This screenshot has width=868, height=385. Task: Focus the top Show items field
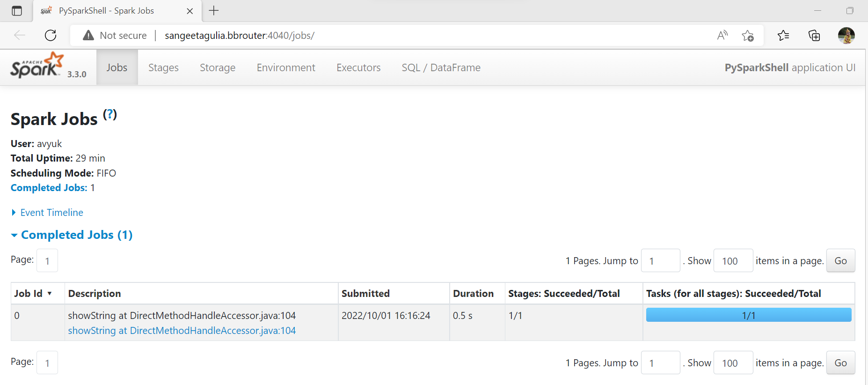tap(733, 260)
